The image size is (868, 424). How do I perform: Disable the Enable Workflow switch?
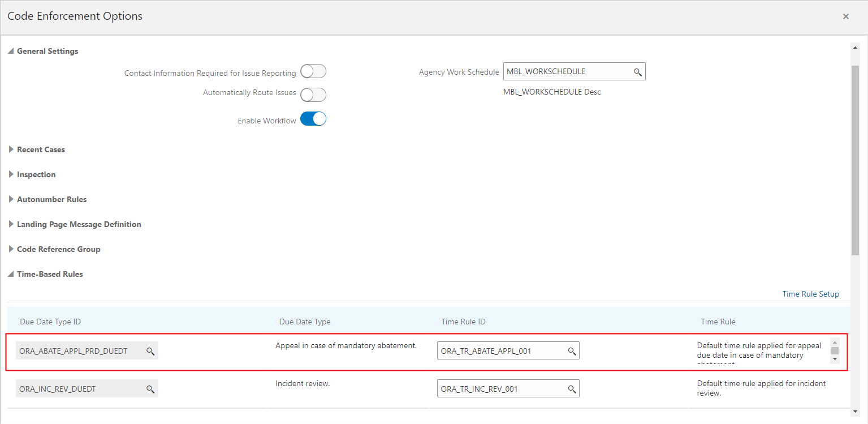coord(313,119)
